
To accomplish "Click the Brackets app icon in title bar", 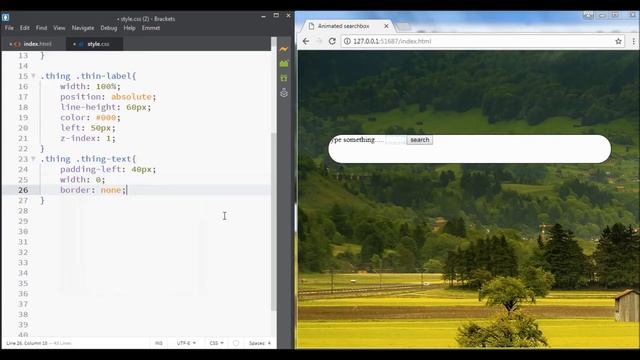I will click(x=5, y=18).
